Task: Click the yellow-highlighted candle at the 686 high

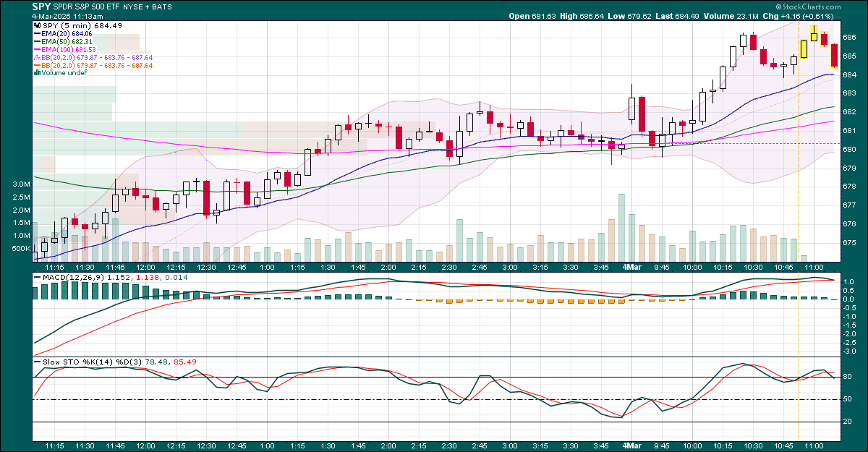Action: click(x=814, y=34)
